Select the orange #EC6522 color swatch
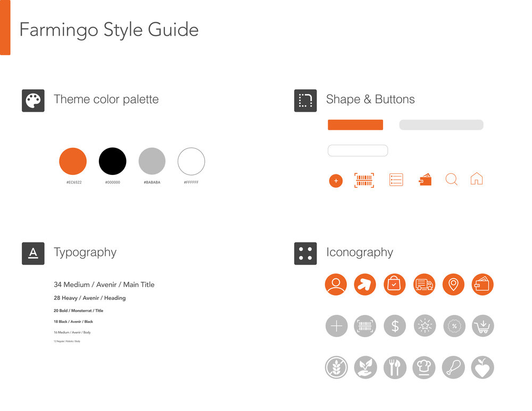This screenshot has width=532, height=411. [73, 161]
